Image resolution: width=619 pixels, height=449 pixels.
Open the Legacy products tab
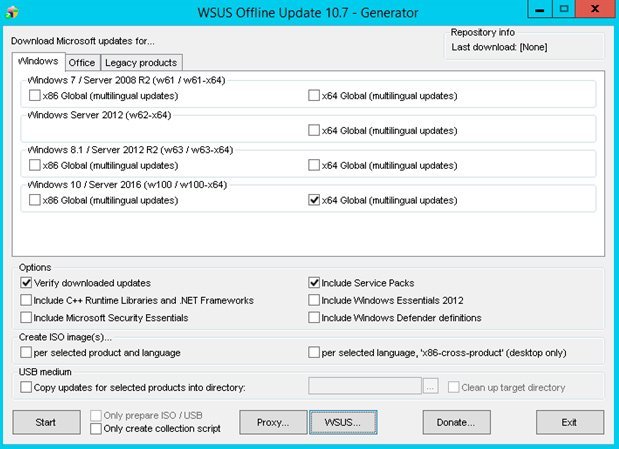click(141, 63)
